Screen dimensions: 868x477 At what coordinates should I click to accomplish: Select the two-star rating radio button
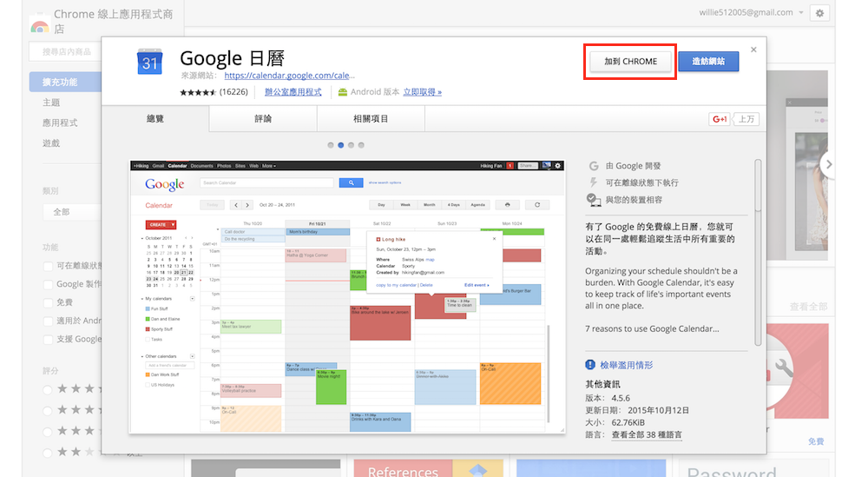48,454
